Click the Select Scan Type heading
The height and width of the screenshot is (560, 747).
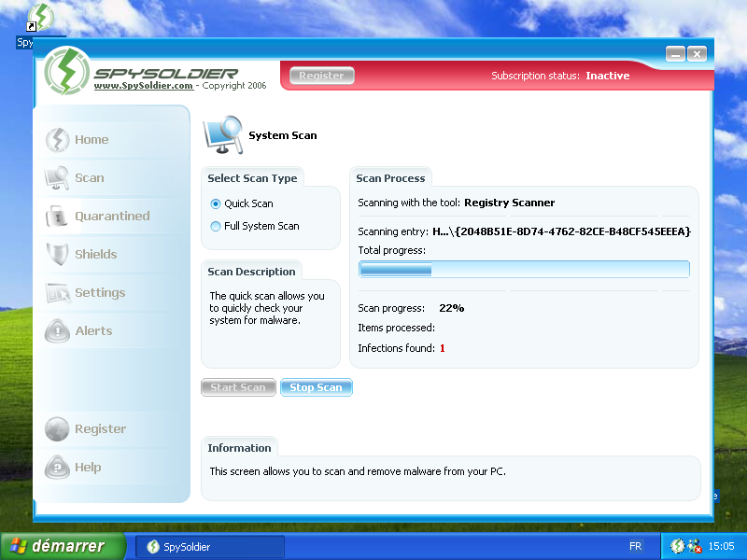click(x=252, y=178)
